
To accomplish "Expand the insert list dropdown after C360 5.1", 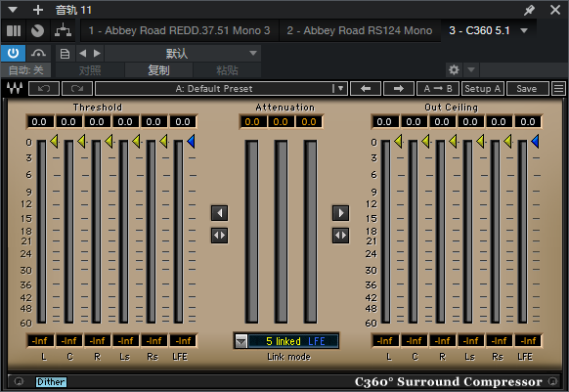I will click(524, 30).
